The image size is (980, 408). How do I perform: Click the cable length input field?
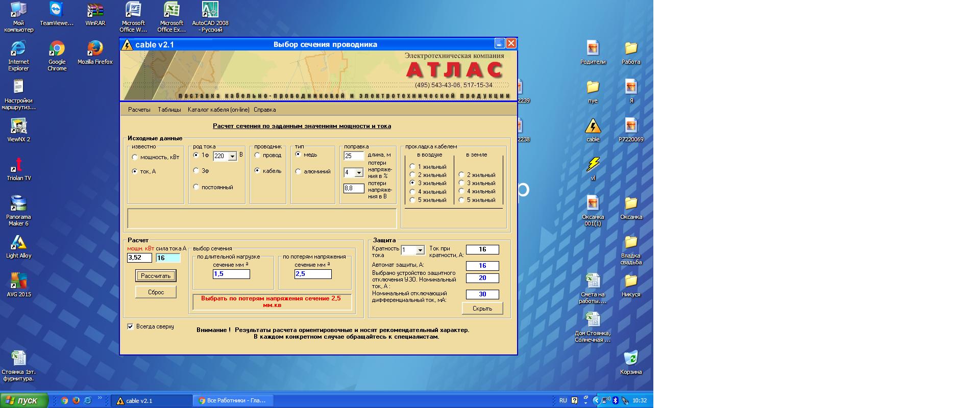click(x=354, y=156)
